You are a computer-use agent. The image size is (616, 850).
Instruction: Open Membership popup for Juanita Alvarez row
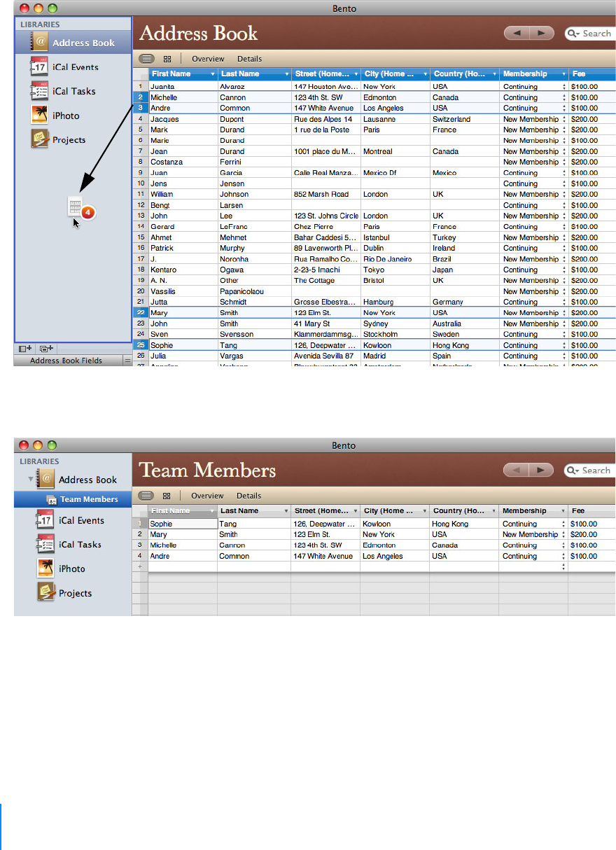(x=564, y=87)
